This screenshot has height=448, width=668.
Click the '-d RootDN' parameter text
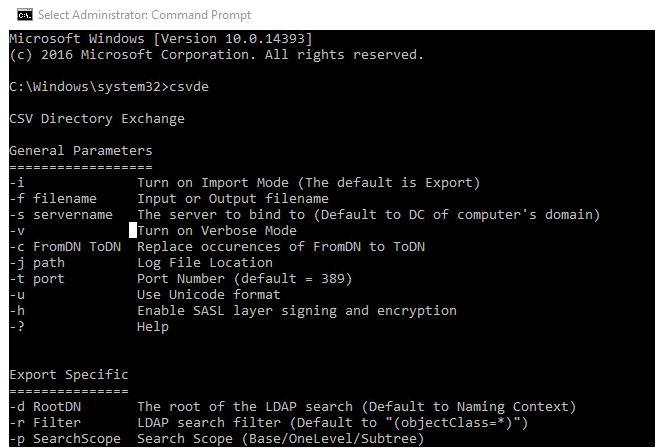pyautogui.click(x=45, y=407)
